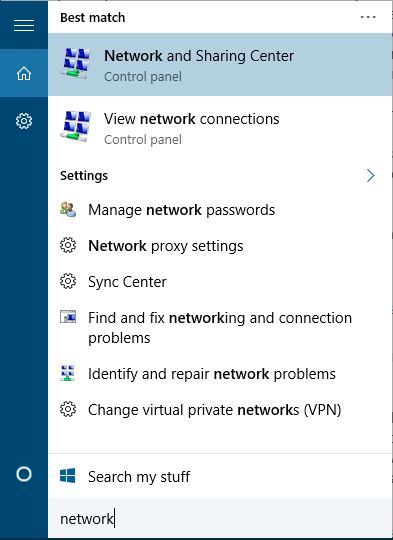Select Network proxy settings
The width and height of the screenshot is (393, 540).
[220, 246]
